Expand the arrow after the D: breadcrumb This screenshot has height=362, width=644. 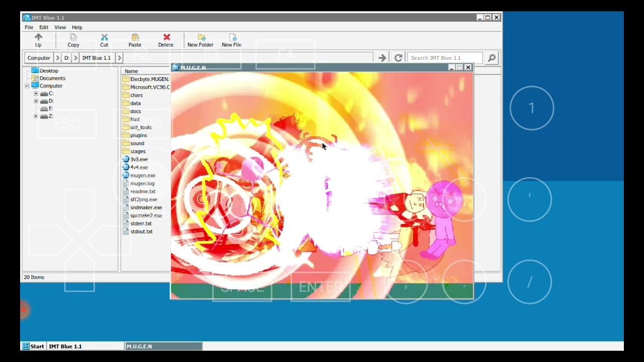(75, 58)
